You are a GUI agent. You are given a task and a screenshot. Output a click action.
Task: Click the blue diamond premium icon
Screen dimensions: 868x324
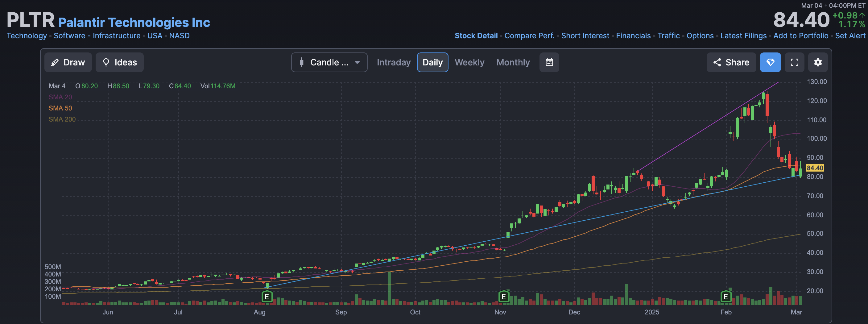pos(770,62)
